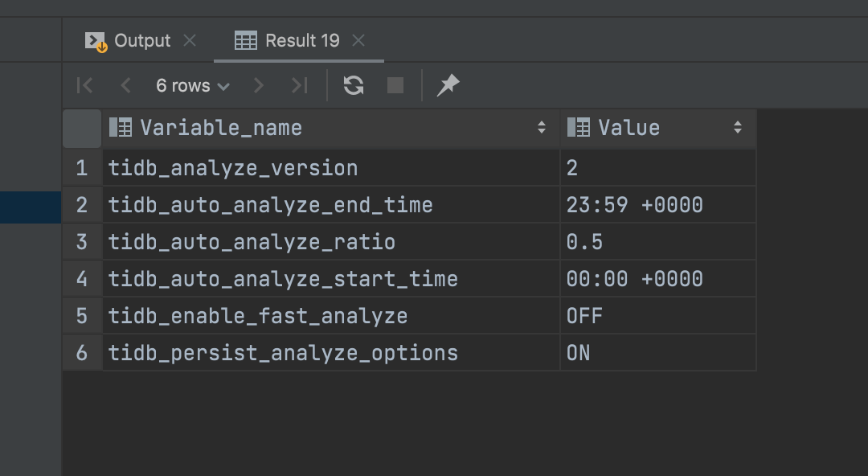This screenshot has width=868, height=476.
Task: Close the Output tab
Action: [190, 40]
